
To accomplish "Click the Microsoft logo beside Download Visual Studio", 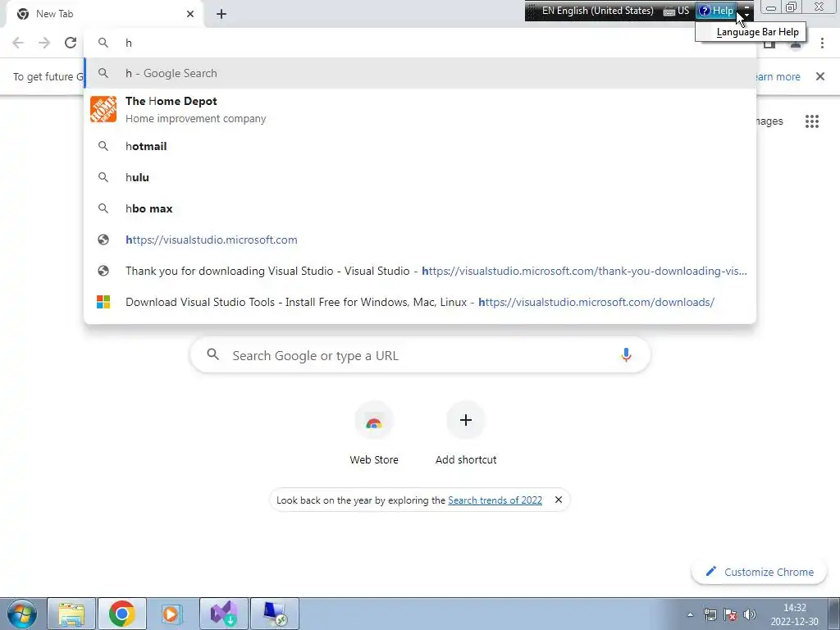I will (x=103, y=302).
